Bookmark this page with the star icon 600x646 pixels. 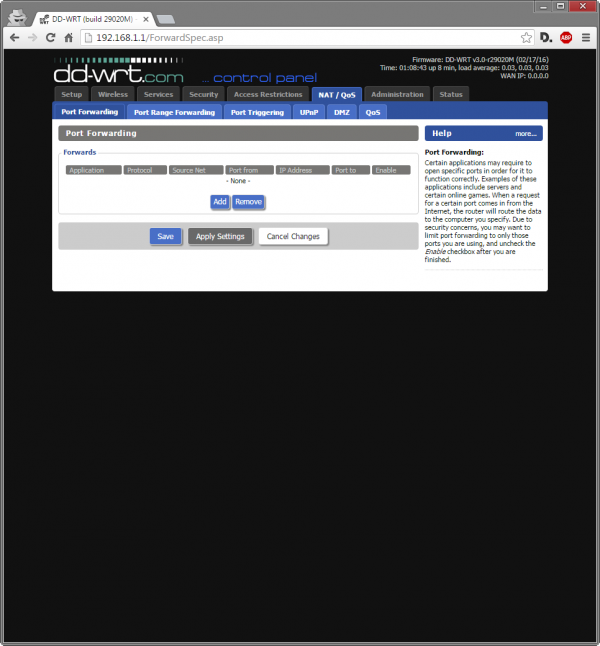[x=526, y=37]
